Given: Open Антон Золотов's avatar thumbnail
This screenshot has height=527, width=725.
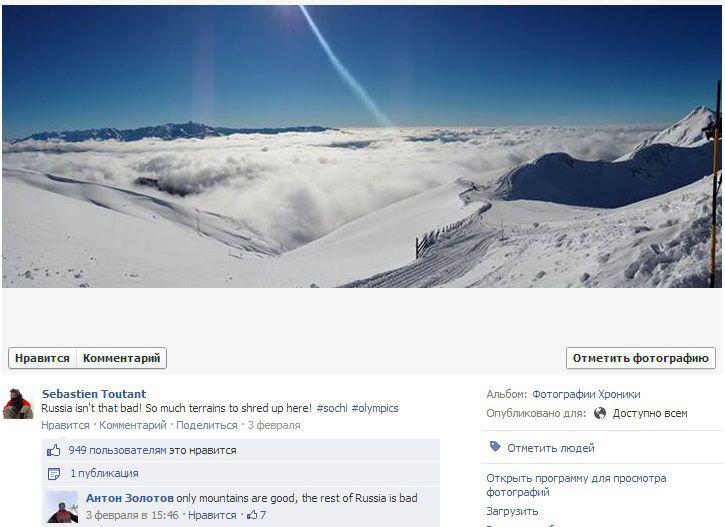Looking at the screenshot, I should coord(62,507).
